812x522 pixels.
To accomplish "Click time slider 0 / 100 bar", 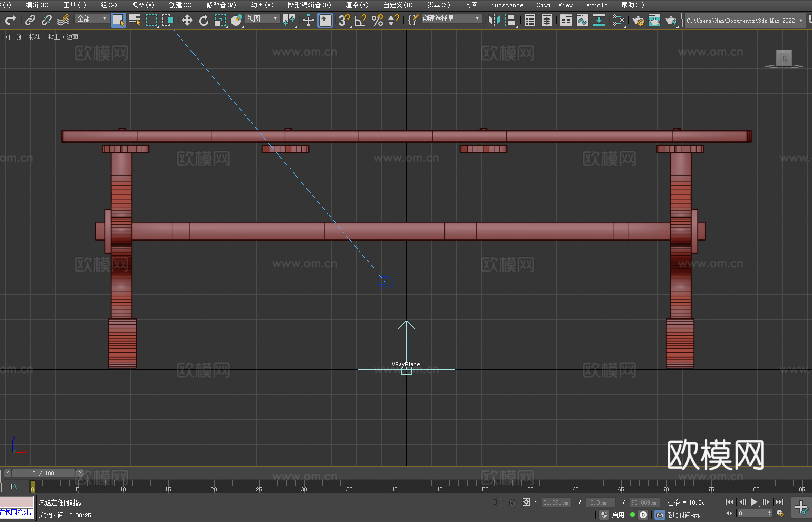I will point(44,473).
